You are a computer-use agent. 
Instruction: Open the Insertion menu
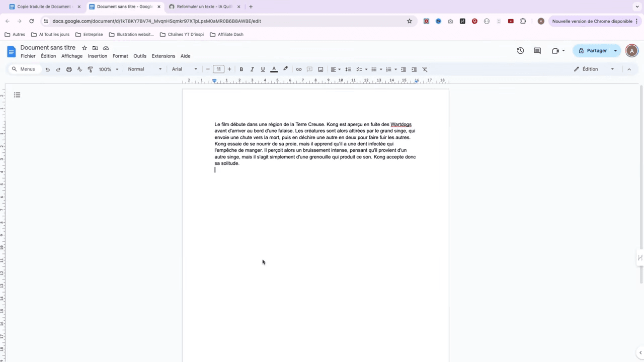[98, 56]
